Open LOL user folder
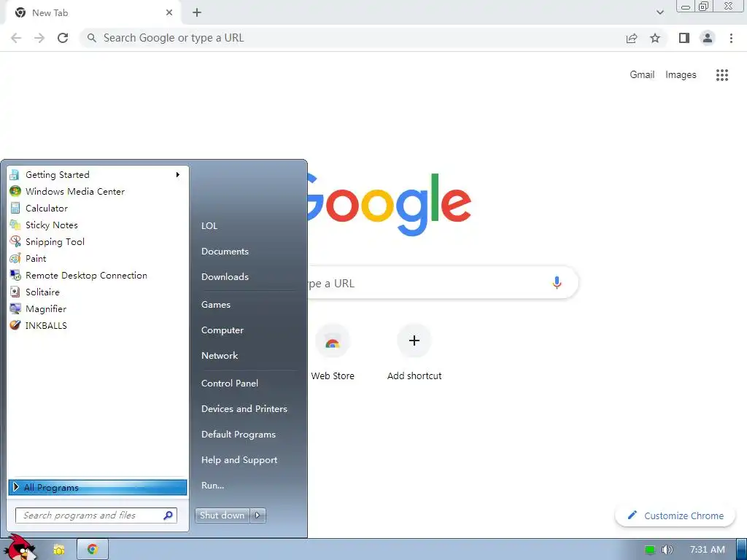Viewport: 747px width, 560px height. 209,226
